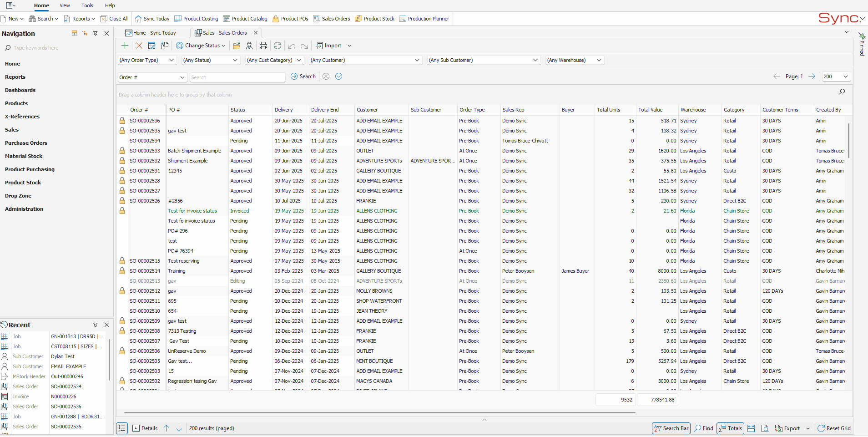Toggle the Totals button
868x437 pixels.
(x=731, y=428)
